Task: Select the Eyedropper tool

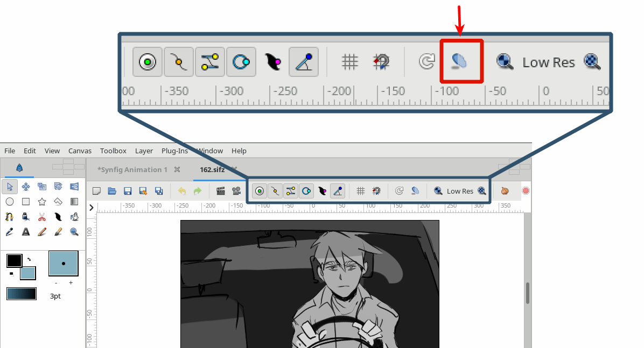Action: 10,232
